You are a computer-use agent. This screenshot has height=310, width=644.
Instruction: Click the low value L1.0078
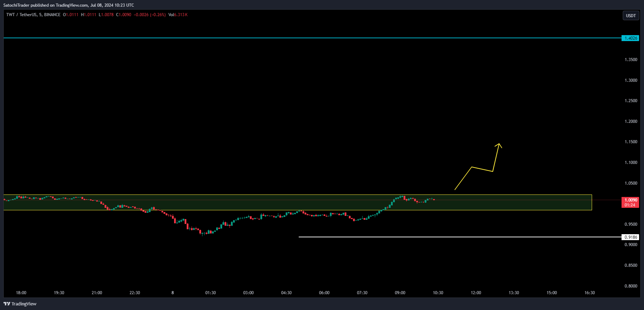tap(106, 15)
